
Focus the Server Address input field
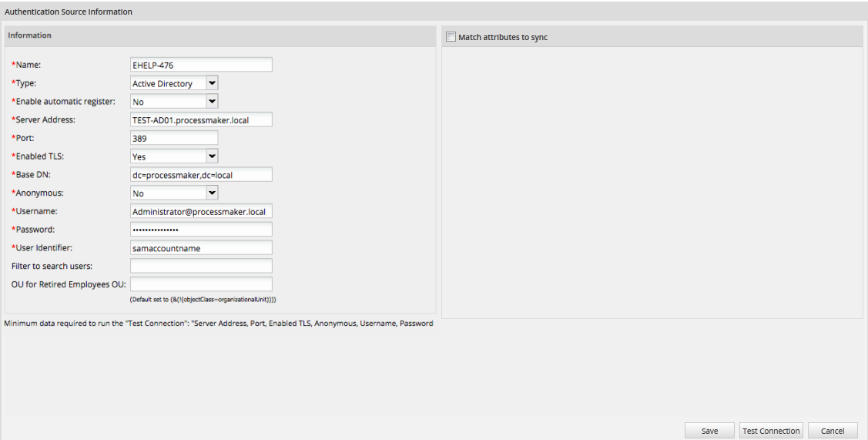click(x=201, y=120)
